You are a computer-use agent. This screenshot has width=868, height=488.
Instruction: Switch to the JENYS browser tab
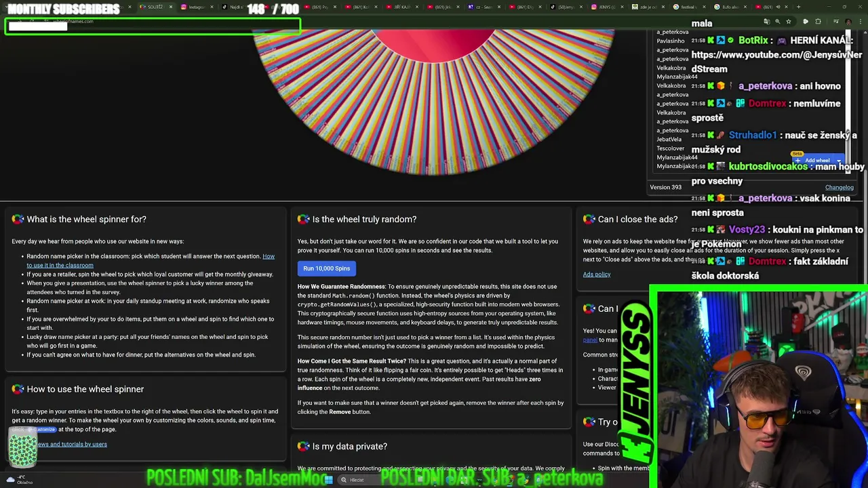(606, 7)
